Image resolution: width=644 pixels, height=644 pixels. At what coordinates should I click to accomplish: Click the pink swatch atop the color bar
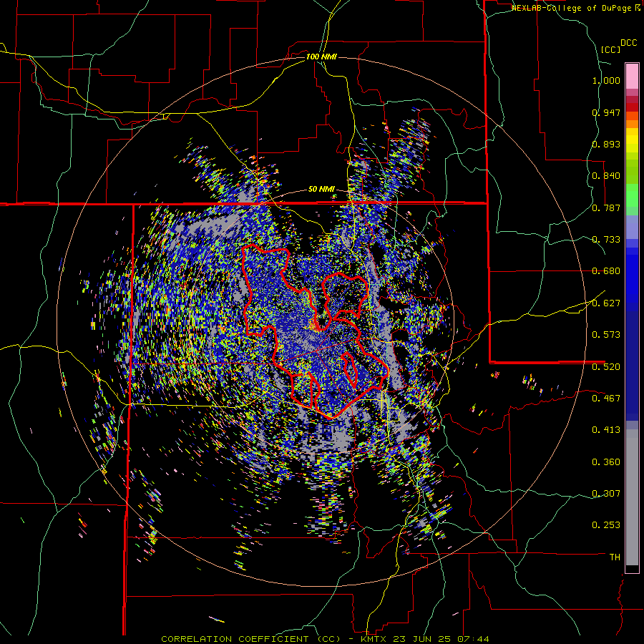coord(632,76)
